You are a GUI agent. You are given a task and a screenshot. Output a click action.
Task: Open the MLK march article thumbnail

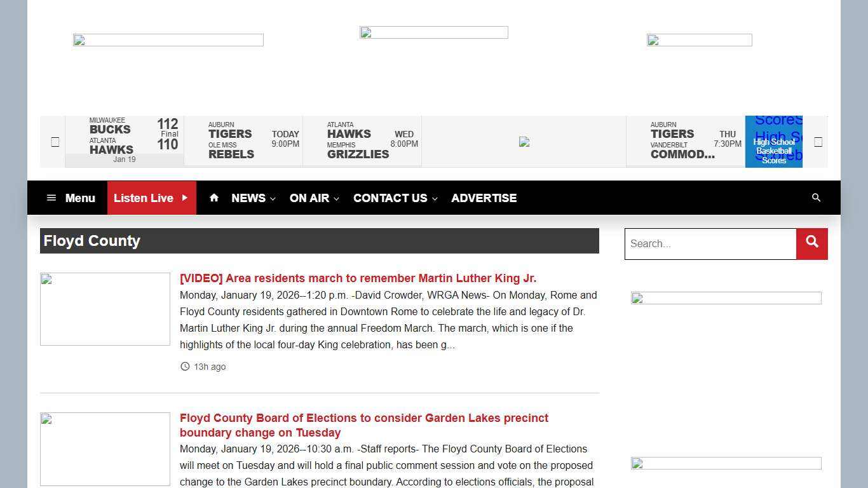105,309
